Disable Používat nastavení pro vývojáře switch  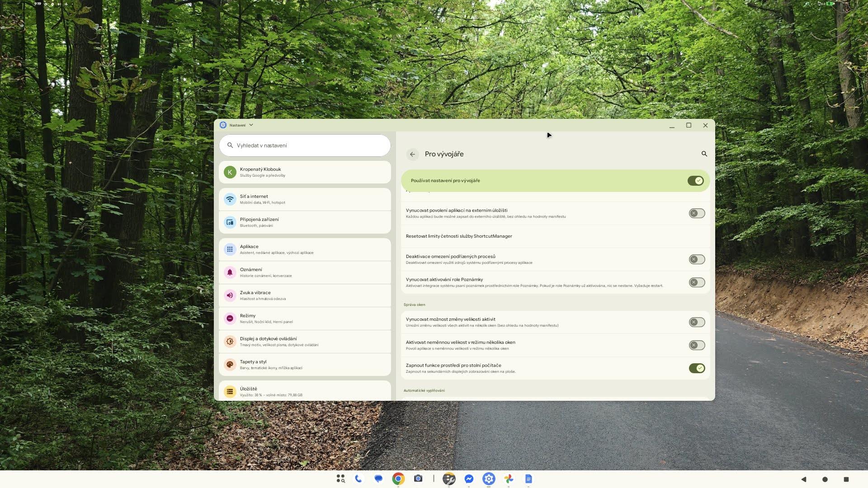coord(696,181)
